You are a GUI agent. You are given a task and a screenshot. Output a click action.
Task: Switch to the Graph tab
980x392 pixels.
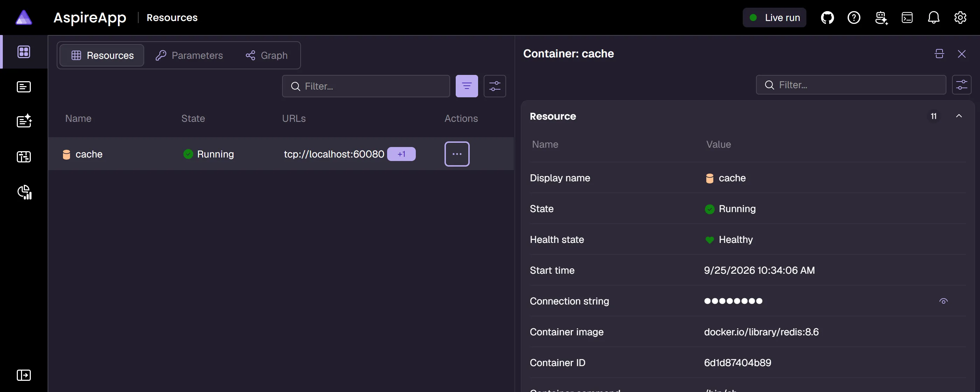[x=267, y=55]
